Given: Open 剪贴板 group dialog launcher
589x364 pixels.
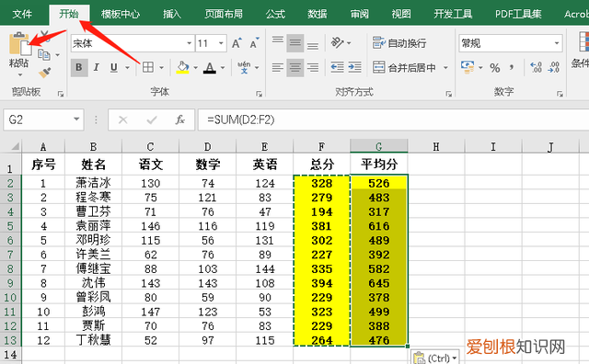Looking at the screenshot, I should [61, 94].
